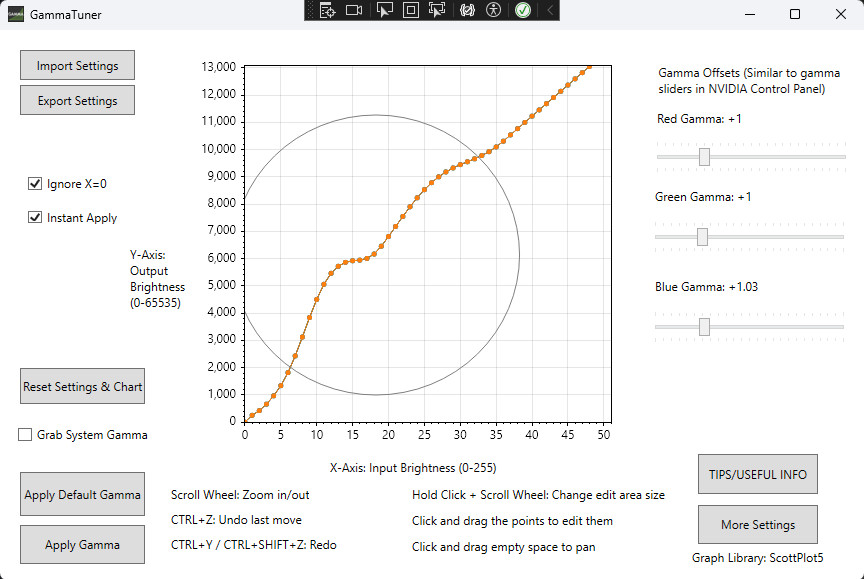This screenshot has height=579, width=864.
Task: Click 'CTRL+Z: Undo last move' hint text
Action: pos(236,520)
